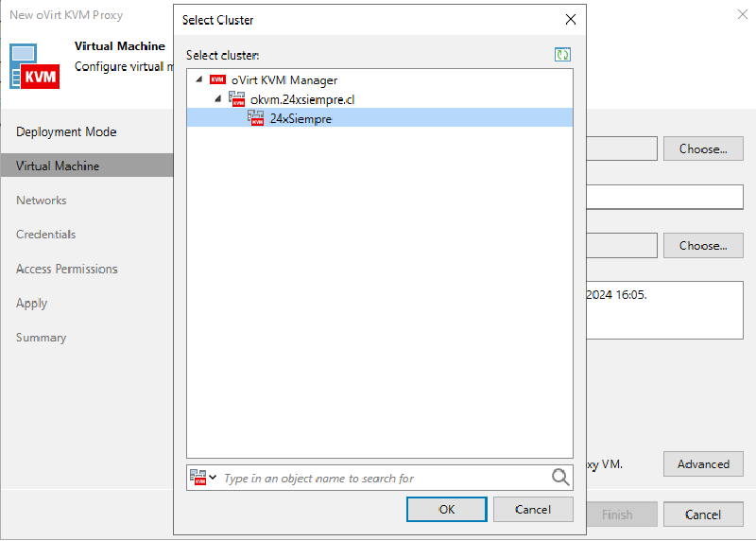
Task: Open the object type filter dropdown
Action: (203, 478)
